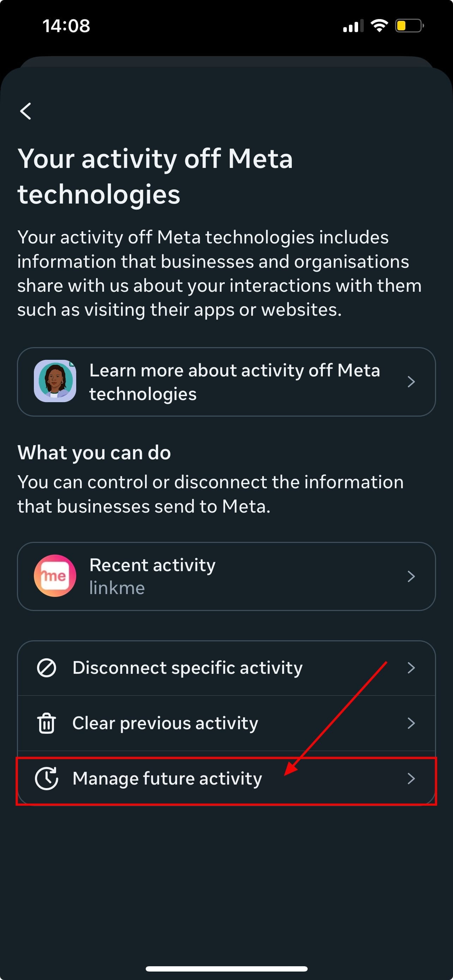Image resolution: width=453 pixels, height=980 pixels.
Task: Tap the disconnect circle-slash icon
Action: click(x=47, y=668)
